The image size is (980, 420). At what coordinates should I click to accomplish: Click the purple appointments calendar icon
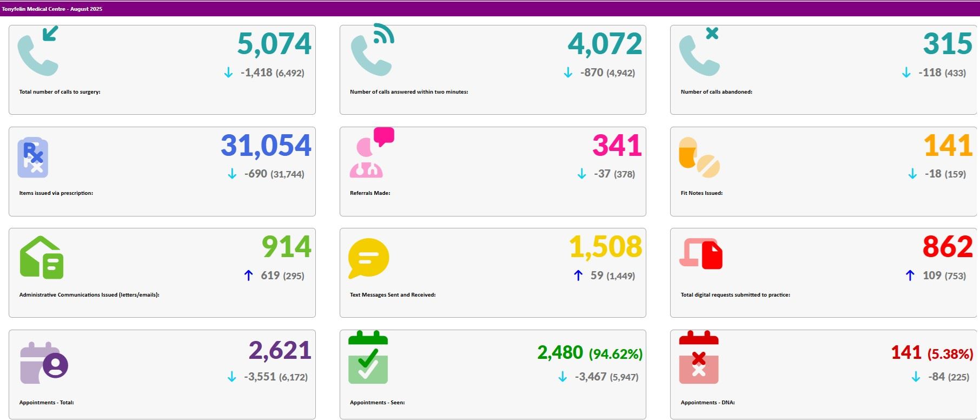click(x=44, y=363)
